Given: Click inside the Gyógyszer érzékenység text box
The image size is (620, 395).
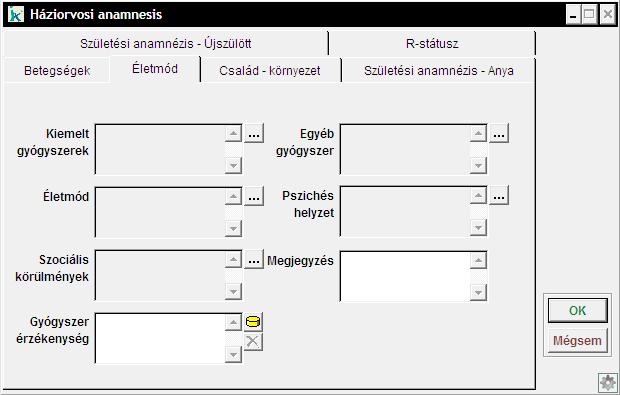Looking at the screenshot, I should click(160, 338).
